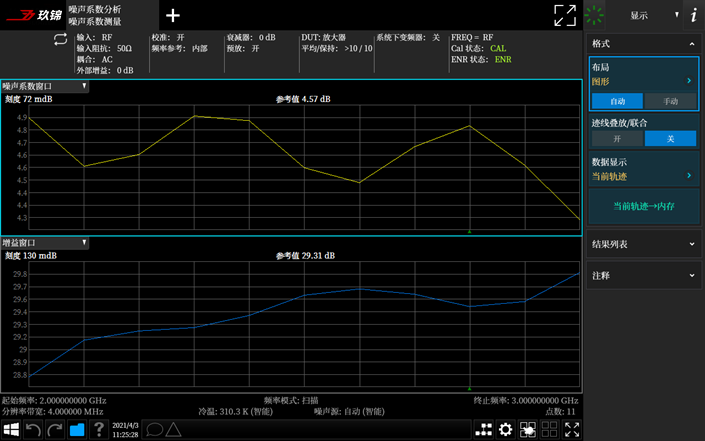Click the date and time display
The image size is (705, 441).
125,430
